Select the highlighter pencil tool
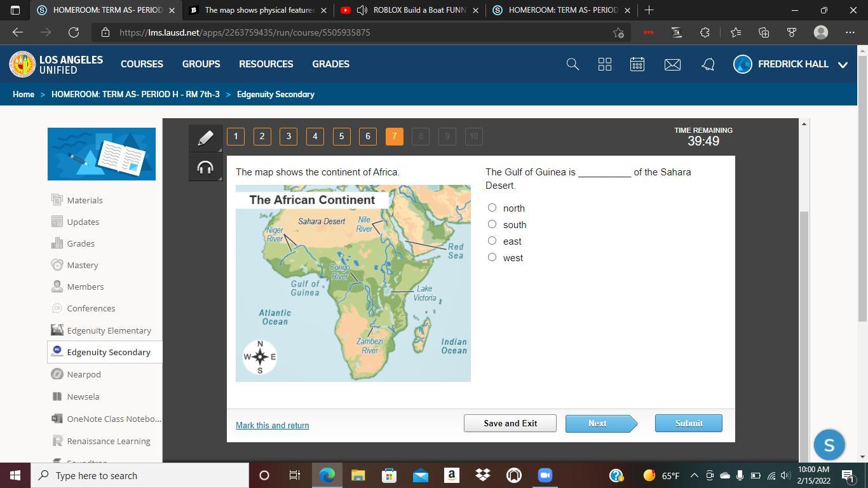 pyautogui.click(x=205, y=138)
